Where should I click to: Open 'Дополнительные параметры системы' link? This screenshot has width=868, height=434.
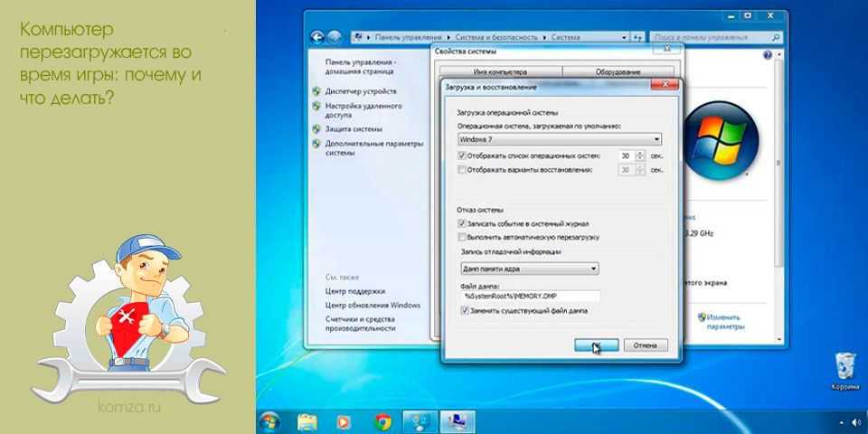pos(374,148)
